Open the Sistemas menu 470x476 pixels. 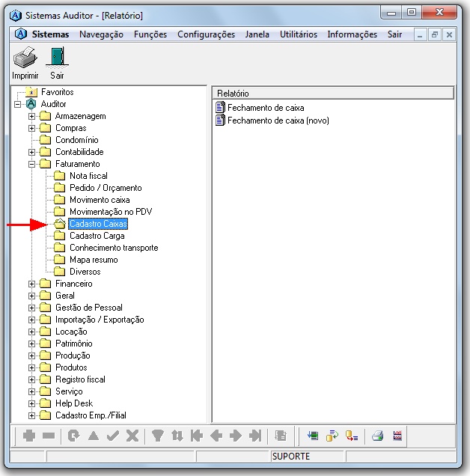50,34
